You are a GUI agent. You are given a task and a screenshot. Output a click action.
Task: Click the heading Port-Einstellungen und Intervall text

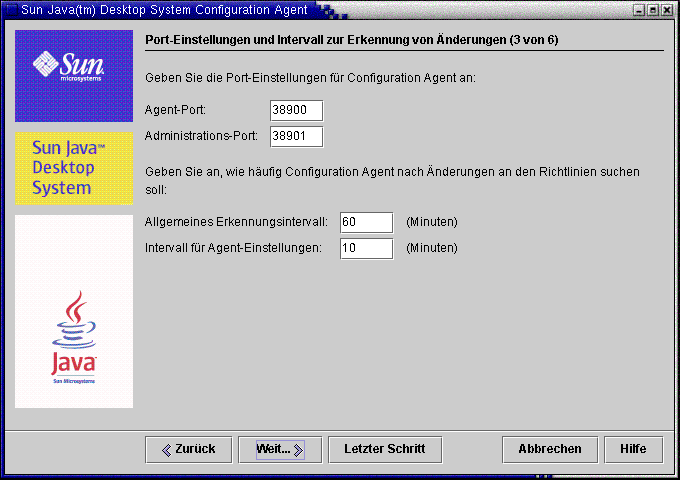coord(352,40)
